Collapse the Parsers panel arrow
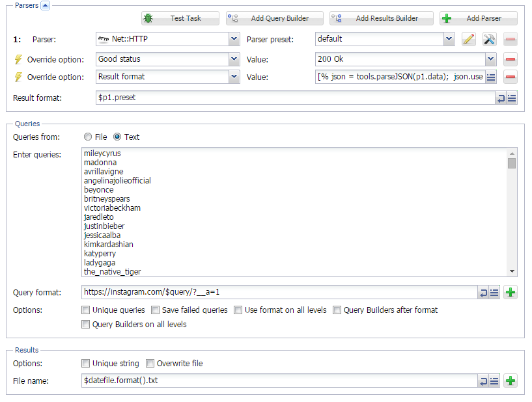 pyautogui.click(x=45, y=5)
